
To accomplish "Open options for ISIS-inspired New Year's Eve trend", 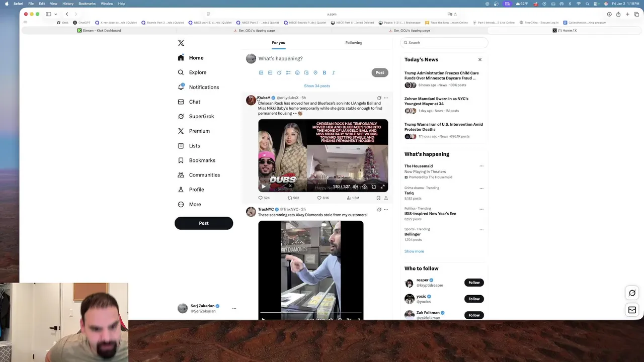I will click(481, 209).
